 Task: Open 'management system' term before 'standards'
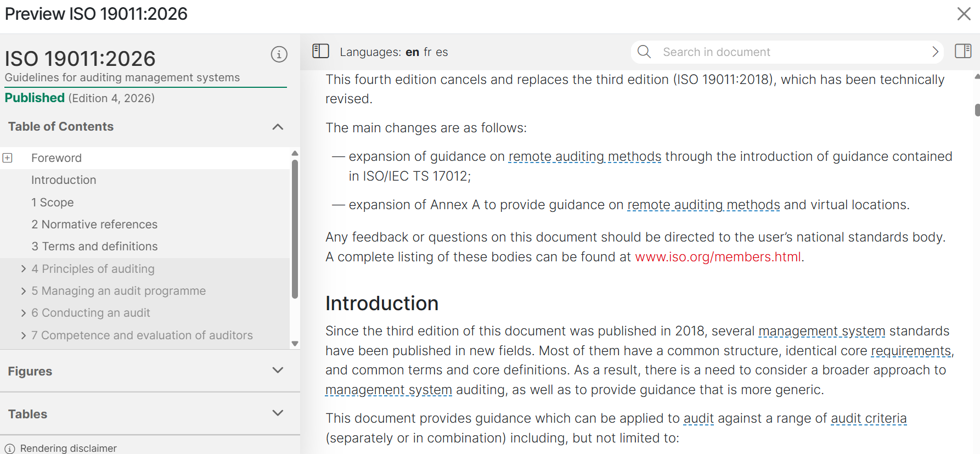(822, 331)
